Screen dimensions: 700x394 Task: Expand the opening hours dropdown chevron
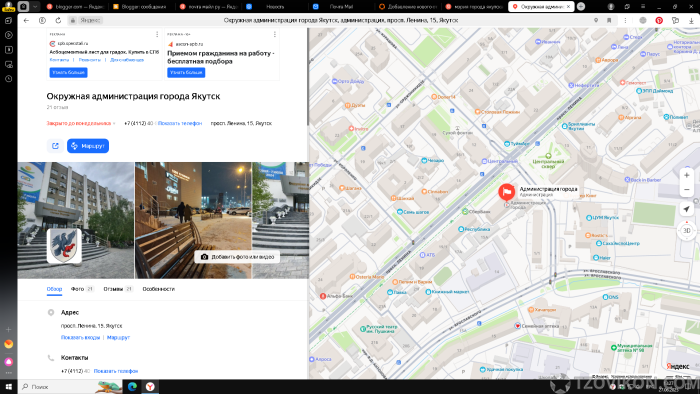tap(114, 124)
